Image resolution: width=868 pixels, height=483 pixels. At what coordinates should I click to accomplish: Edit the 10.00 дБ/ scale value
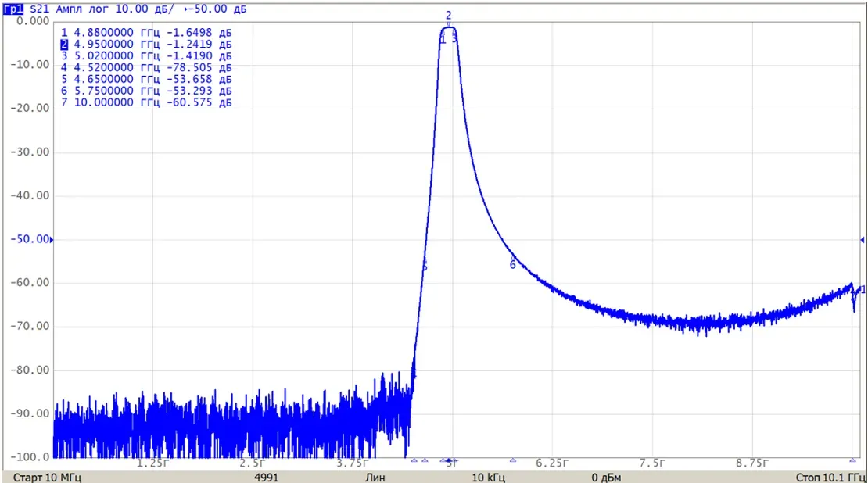coord(144,9)
